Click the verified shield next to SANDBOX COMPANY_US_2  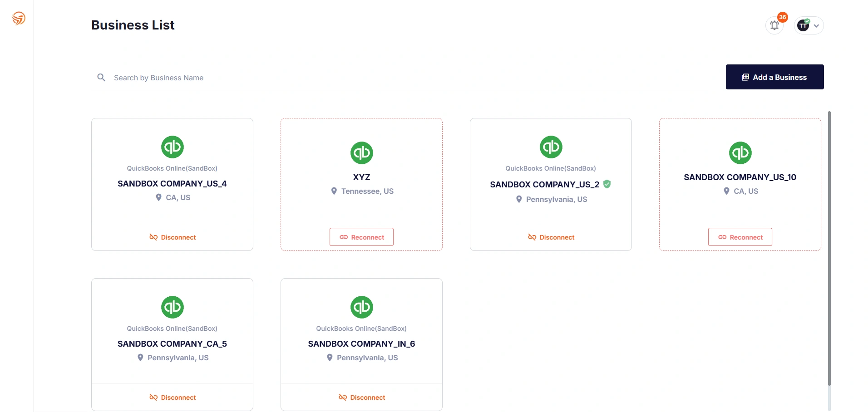click(x=607, y=184)
